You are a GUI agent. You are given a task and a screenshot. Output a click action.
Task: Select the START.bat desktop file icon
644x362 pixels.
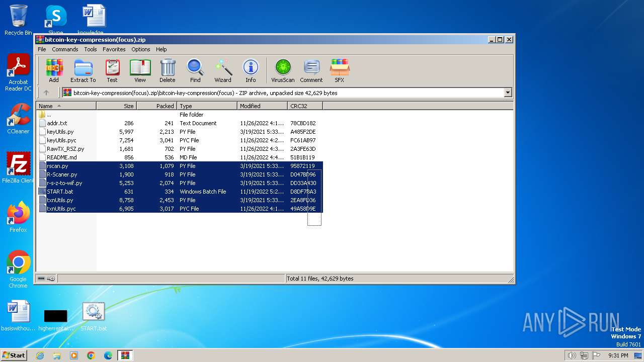(x=93, y=316)
